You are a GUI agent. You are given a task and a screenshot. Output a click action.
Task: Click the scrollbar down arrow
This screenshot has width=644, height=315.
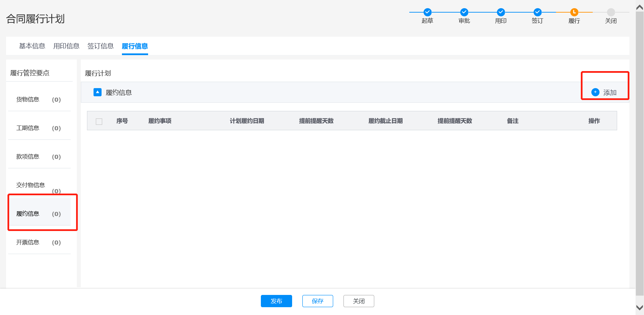pyautogui.click(x=640, y=308)
